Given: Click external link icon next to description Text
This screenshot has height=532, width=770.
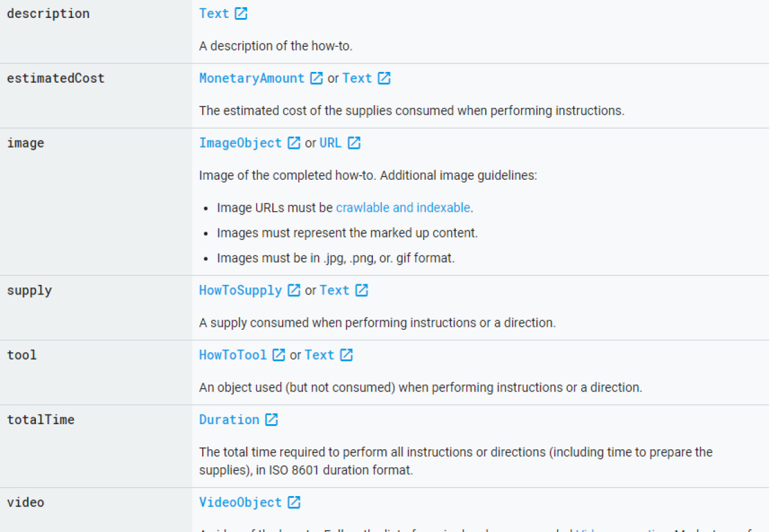Looking at the screenshot, I should (x=241, y=13).
